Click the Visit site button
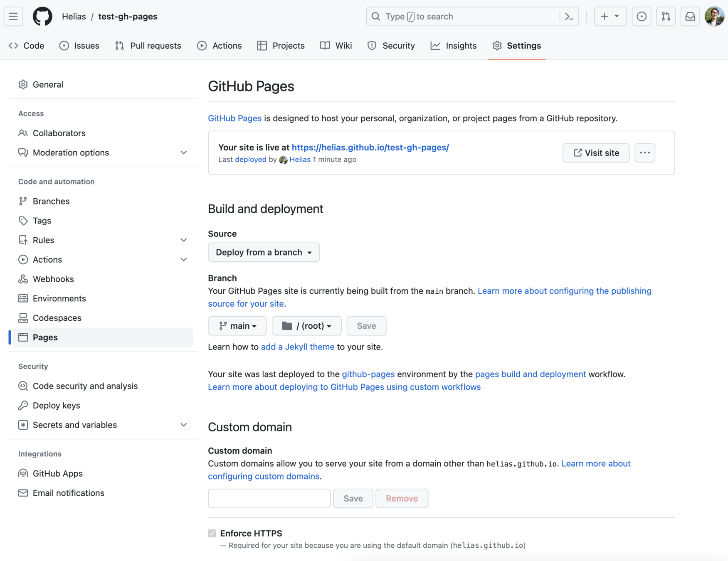Viewport: 728px width, 561px height. (596, 153)
